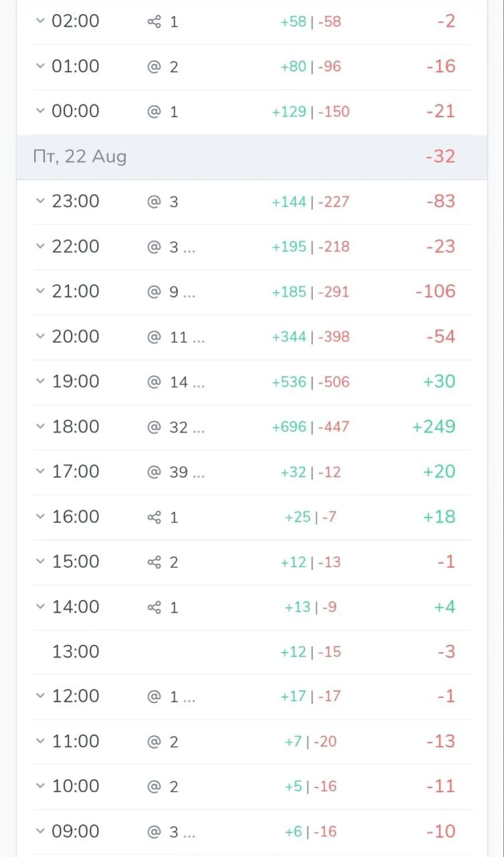Click the @ icon in the 09:00 row
This screenshot has width=504, height=857.
[154, 832]
